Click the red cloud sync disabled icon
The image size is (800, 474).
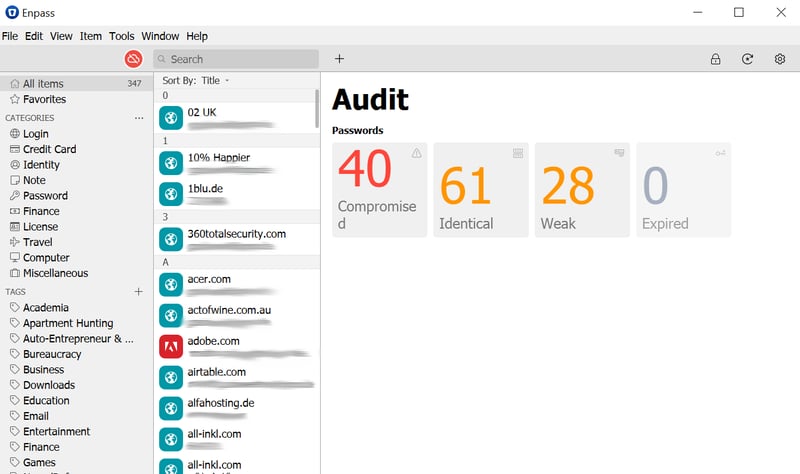click(x=134, y=59)
